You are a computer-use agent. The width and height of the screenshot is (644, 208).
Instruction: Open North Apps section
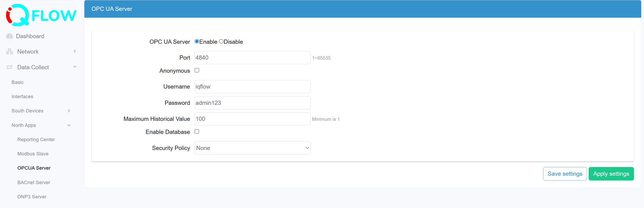[x=24, y=125]
